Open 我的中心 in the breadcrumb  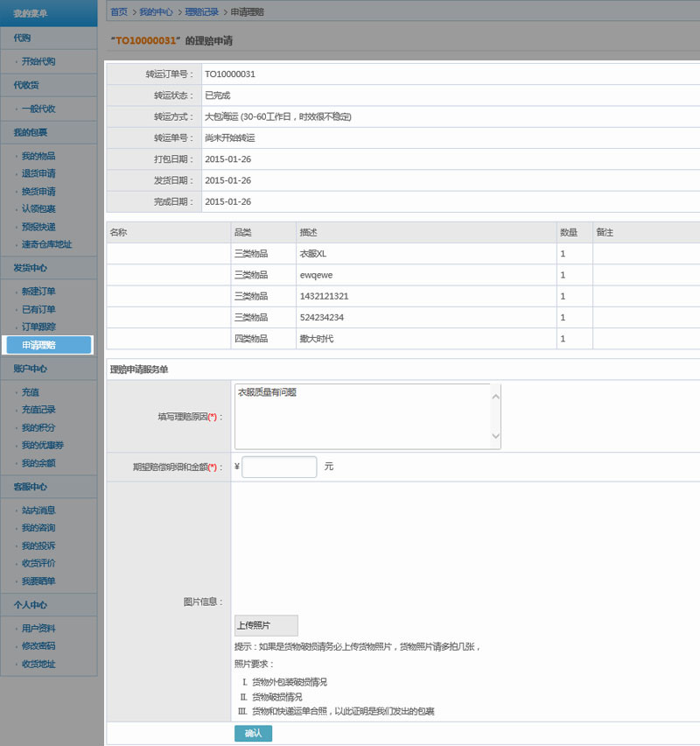coord(156,12)
